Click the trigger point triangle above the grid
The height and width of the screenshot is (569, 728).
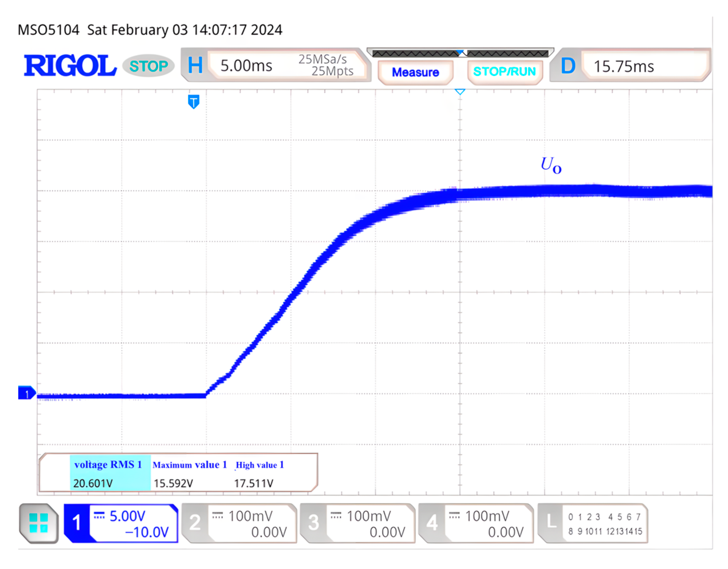tap(460, 91)
